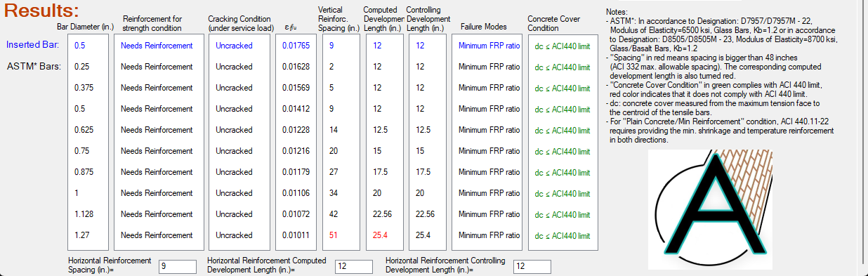This screenshot has width=868, height=276.
Task: Click the blue Needs Reinforcement entry
Action: click(157, 46)
